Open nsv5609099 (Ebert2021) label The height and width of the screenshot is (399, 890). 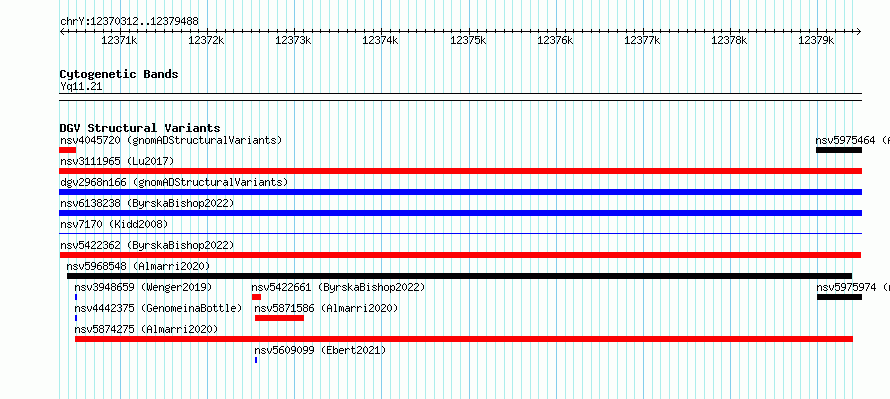(x=320, y=350)
